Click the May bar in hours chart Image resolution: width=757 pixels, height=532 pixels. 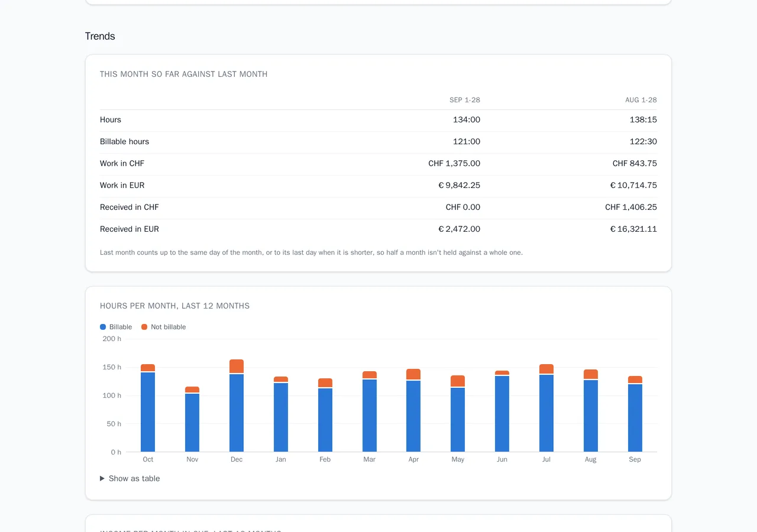click(458, 414)
